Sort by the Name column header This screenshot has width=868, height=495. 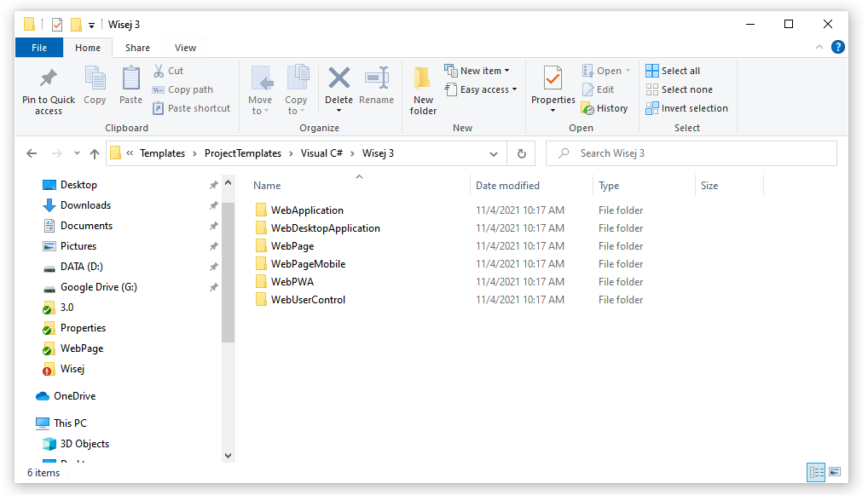267,186
